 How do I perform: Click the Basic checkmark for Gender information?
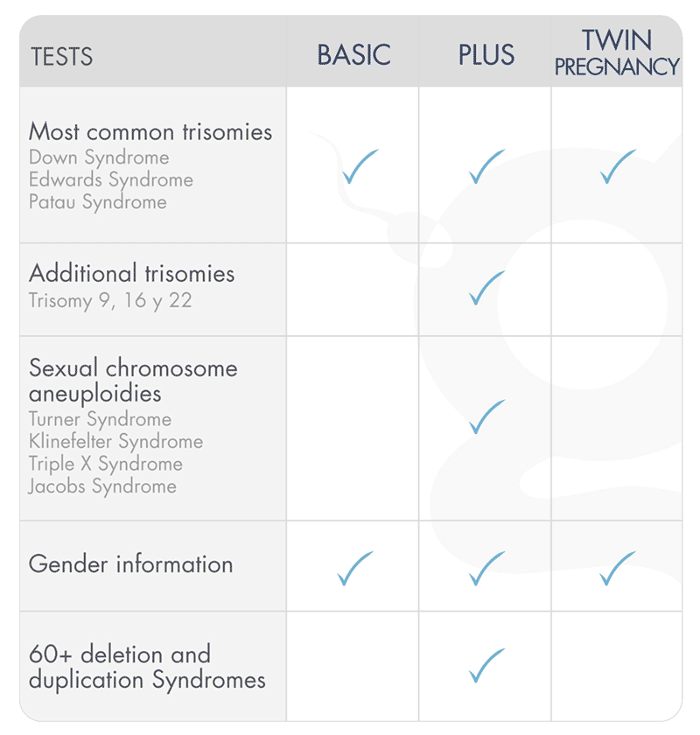coord(355,568)
